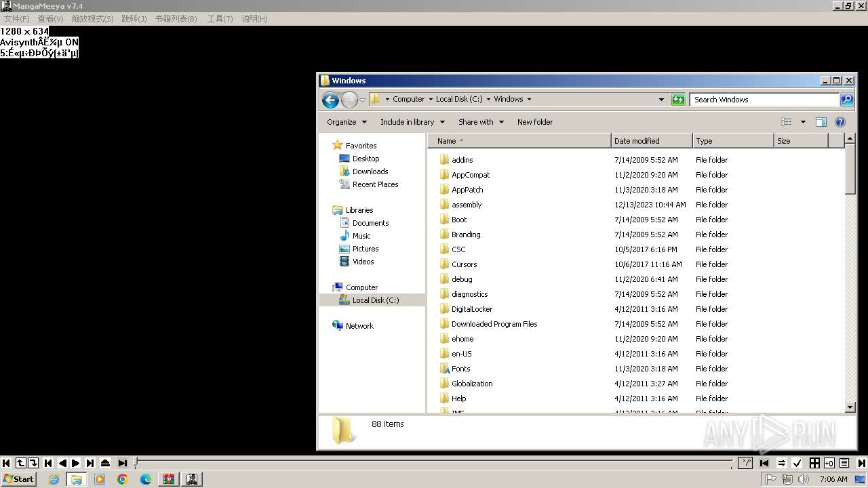Open the view options dropdown arrow
868x488 pixels.
tap(803, 122)
